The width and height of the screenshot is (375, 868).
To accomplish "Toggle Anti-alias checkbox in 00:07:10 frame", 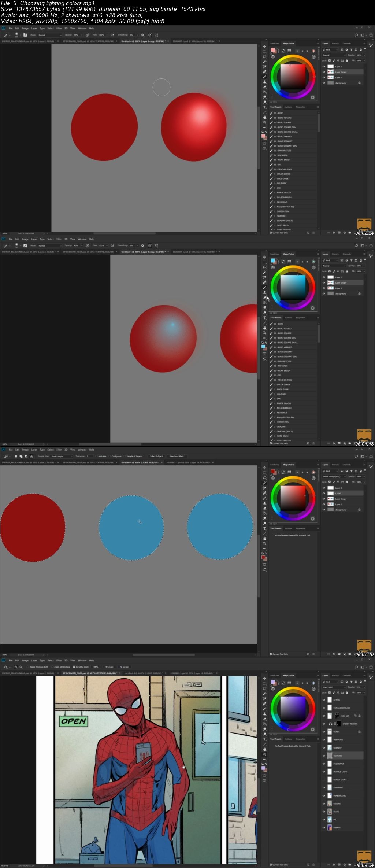I will 97,456.
